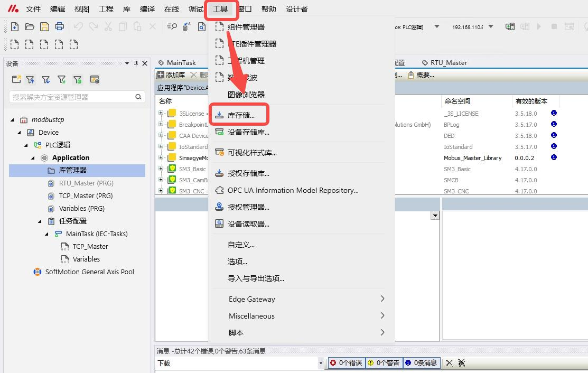Click info icon on Mobus_Master_Library row

point(554,157)
